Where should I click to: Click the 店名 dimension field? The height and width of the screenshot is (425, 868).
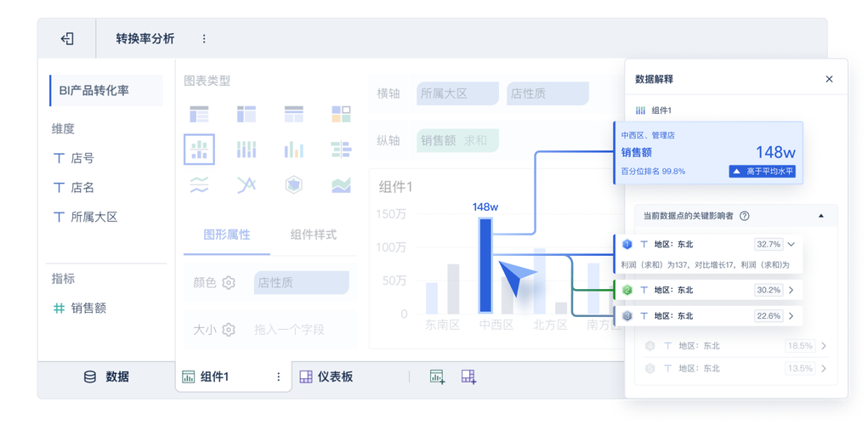coord(74,188)
